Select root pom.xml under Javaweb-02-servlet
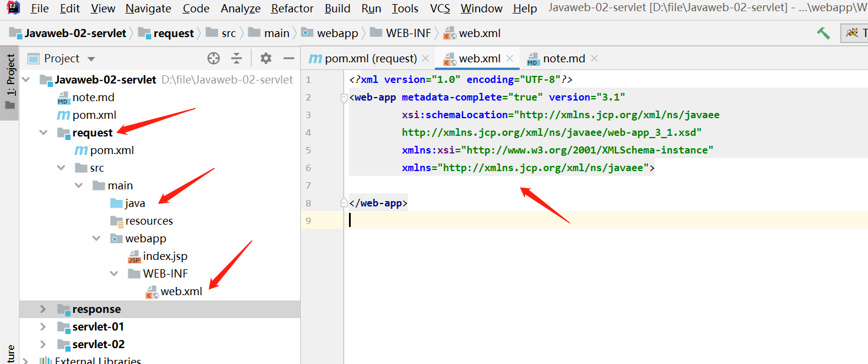 coord(87,115)
